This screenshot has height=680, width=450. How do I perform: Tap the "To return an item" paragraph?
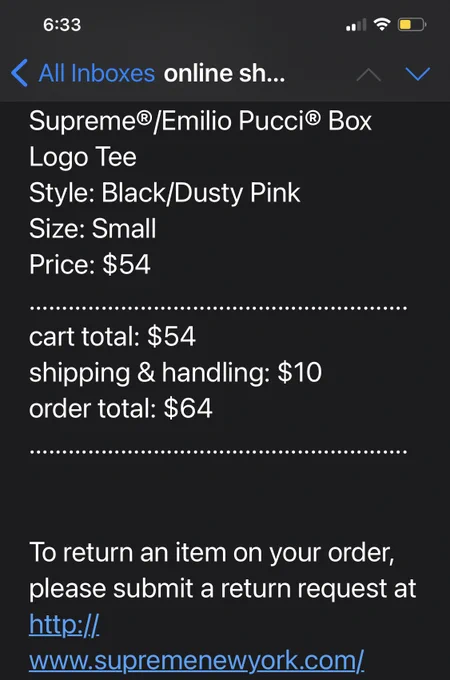coord(222,570)
